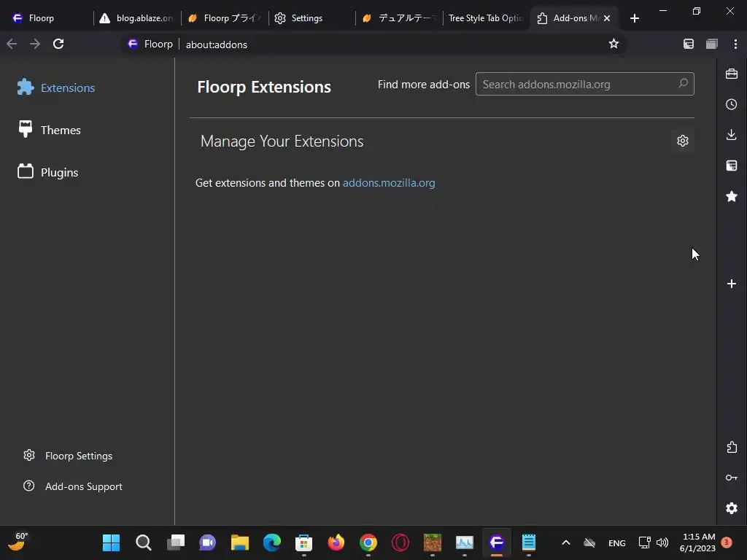Screen dimensions: 747x560
Task: Go forward to next page
Action: pos(35,44)
